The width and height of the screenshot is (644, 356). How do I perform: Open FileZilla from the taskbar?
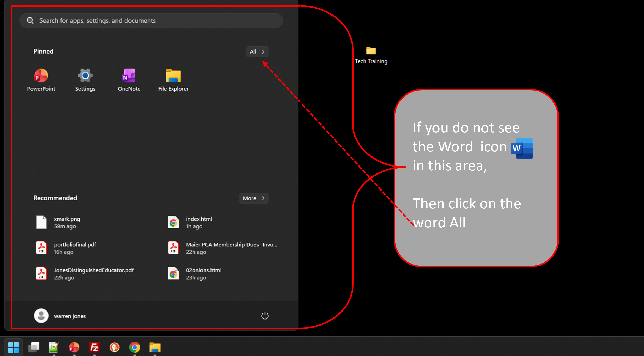(x=94, y=347)
